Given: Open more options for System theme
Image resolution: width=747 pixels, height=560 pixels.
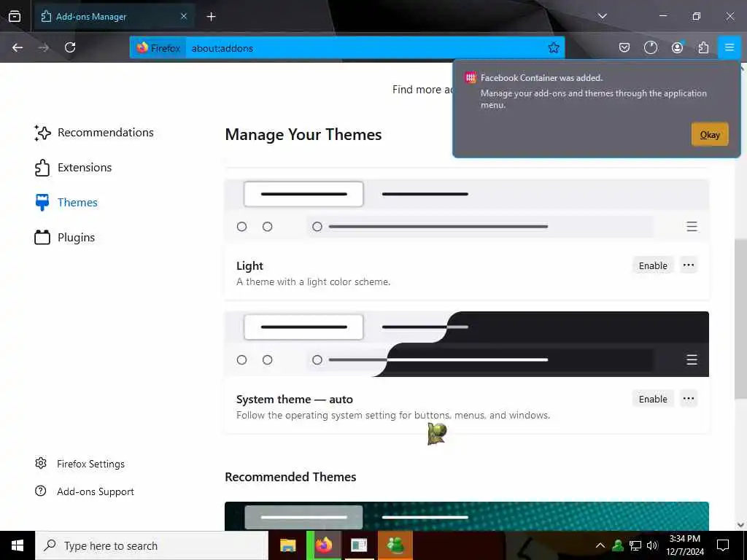Looking at the screenshot, I should [689, 399].
